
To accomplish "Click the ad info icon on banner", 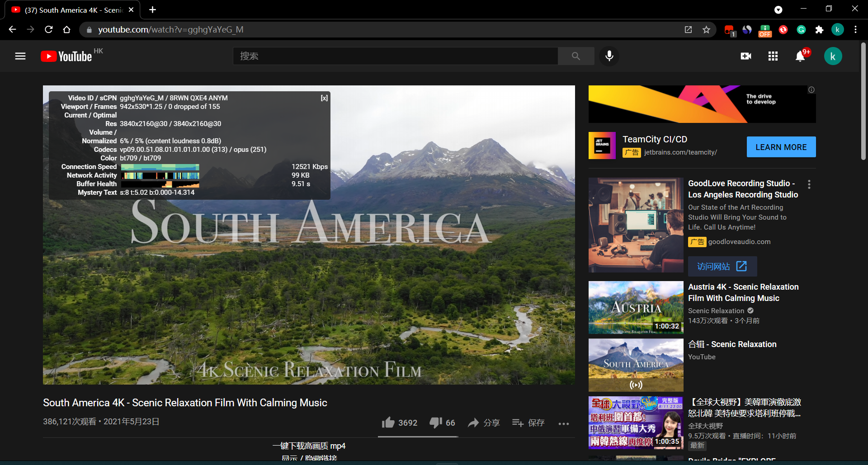I will 811,90.
